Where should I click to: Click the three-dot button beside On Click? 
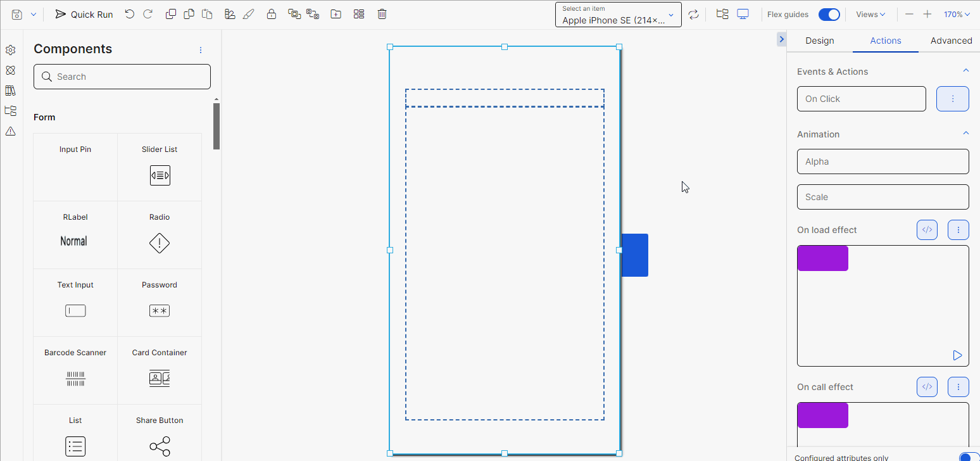pyautogui.click(x=952, y=99)
